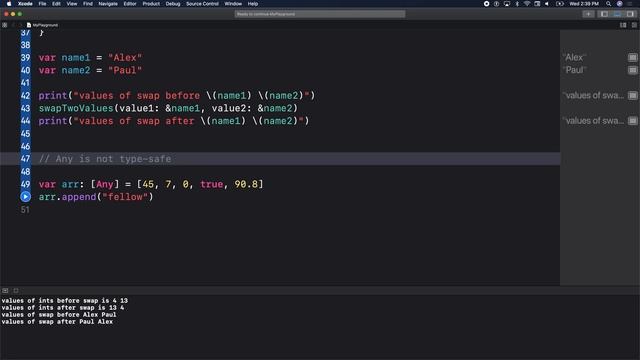This screenshot has height=360, width=640.
Task: Open Spotlight search in menu bar
Action: [x=609, y=4]
